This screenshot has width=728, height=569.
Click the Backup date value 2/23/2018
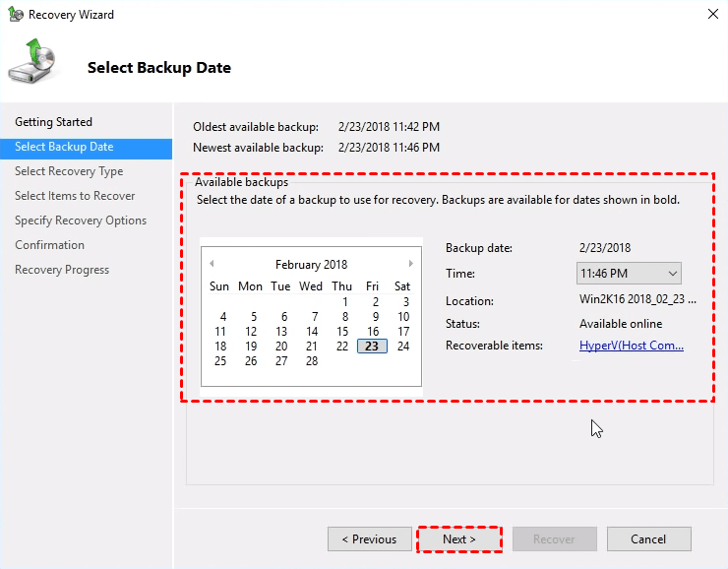pyautogui.click(x=605, y=247)
